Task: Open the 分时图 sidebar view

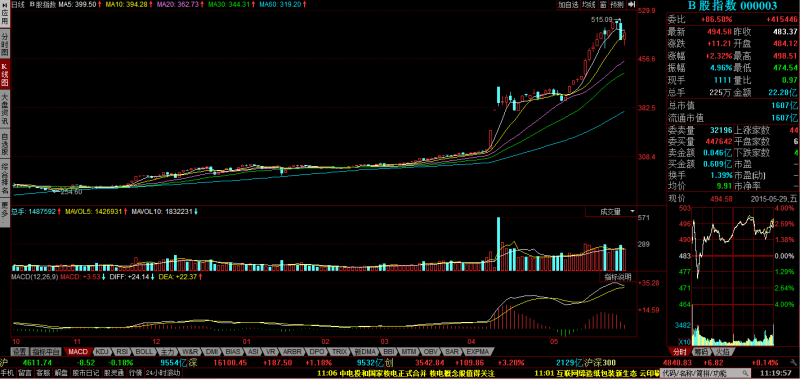Action: [x=5, y=44]
